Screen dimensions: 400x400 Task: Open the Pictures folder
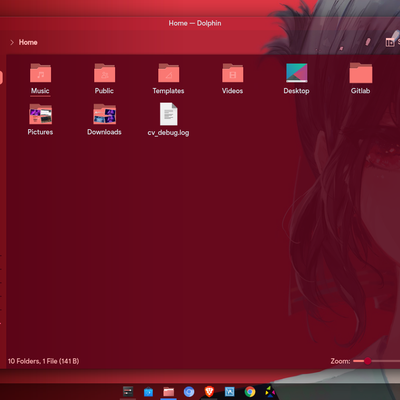[40, 120]
